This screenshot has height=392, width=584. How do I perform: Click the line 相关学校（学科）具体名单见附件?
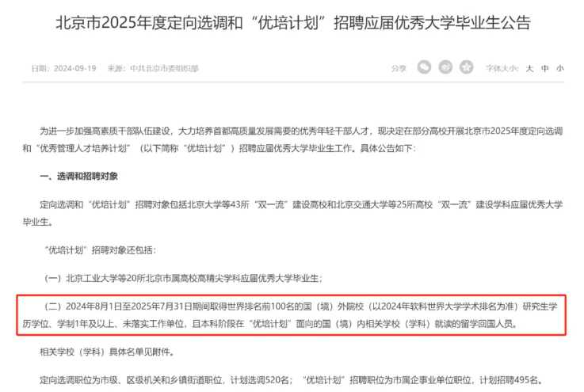tap(107, 352)
